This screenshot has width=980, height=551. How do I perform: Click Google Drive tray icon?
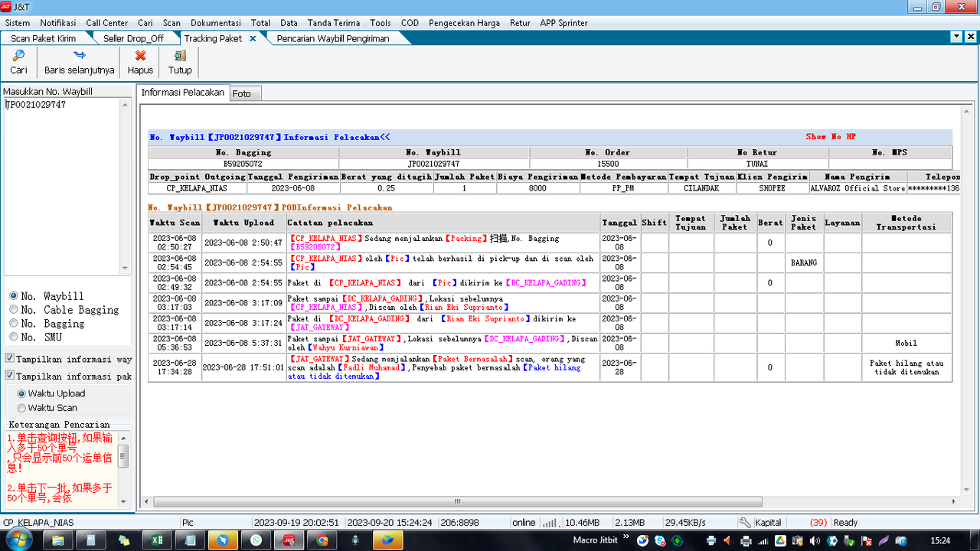pyautogui.click(x=781, y=541)
